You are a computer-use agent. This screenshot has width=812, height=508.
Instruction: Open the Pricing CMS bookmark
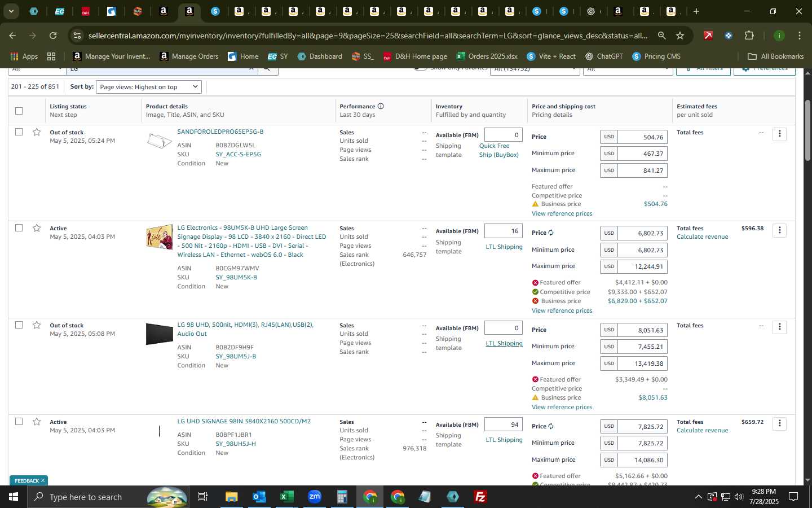coord(656,56)
